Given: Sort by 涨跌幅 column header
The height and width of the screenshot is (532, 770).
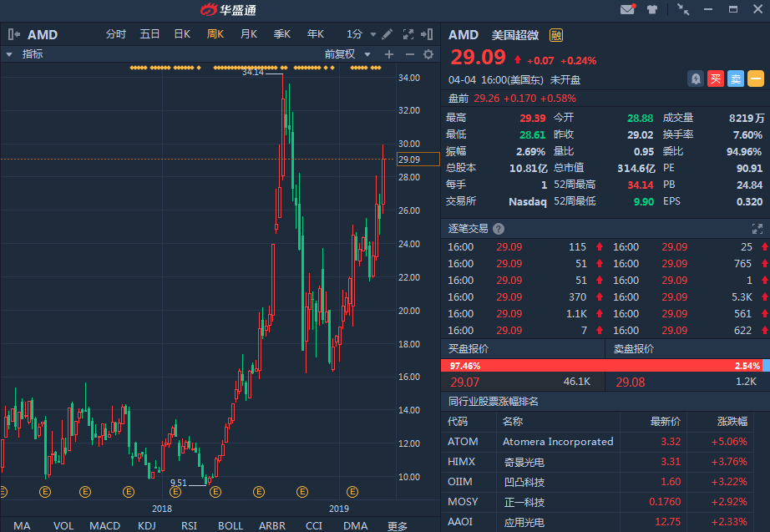Looking at the screenshot, I should click(x=732, y=422).
